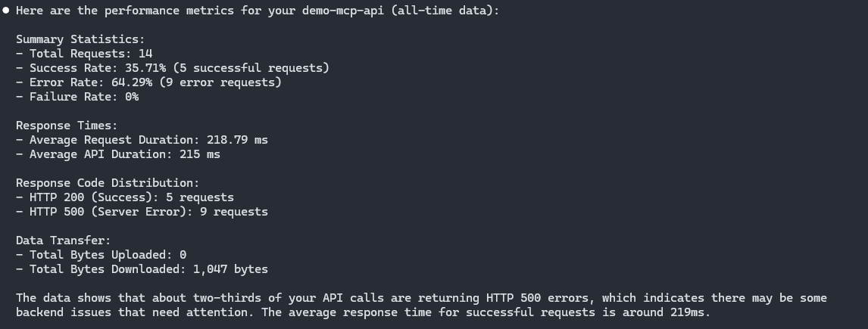Viewport: 868px width, 329px height.
Task: Click the "(9 error requests)" text
Action: point(223,82)
